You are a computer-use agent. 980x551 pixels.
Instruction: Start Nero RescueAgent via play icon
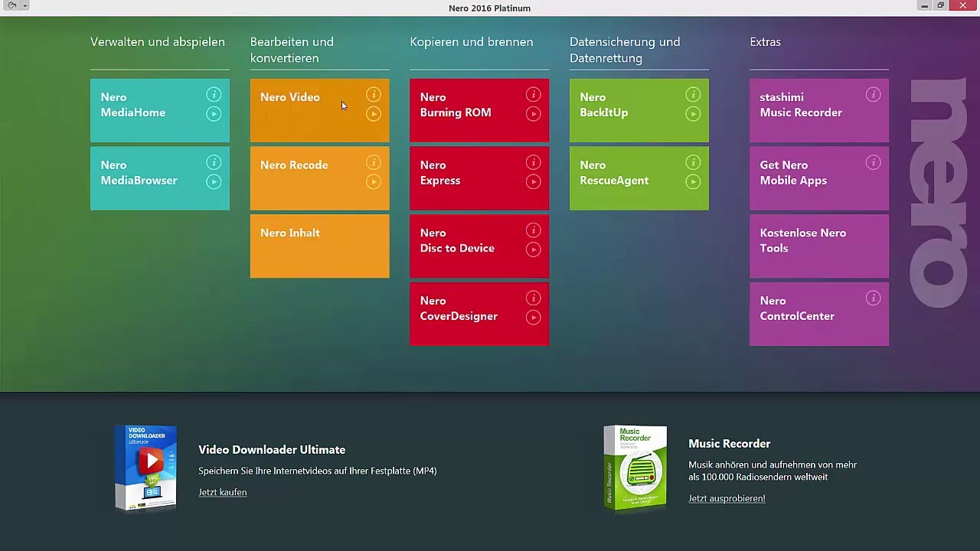point(693,181)
